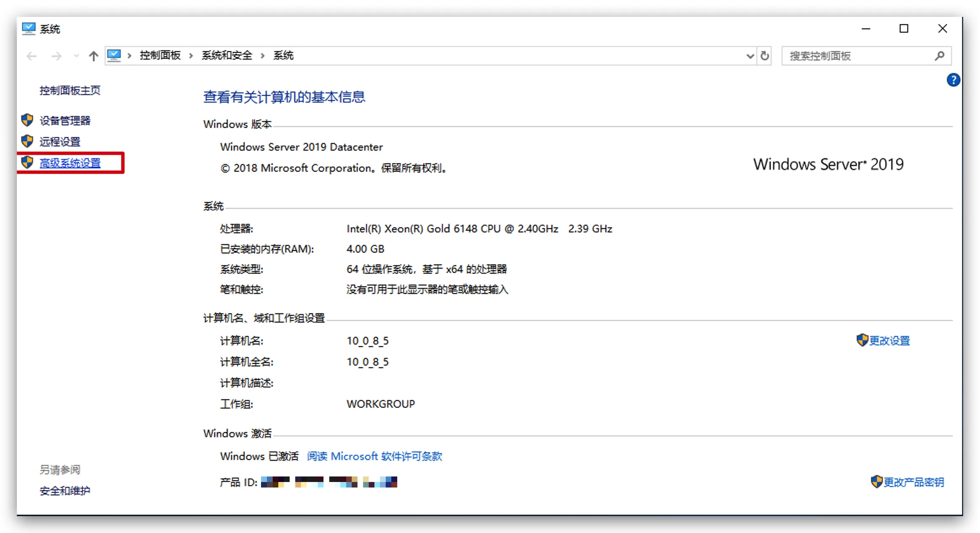Click the 笔和触控 value text

[x=428, y=289]
